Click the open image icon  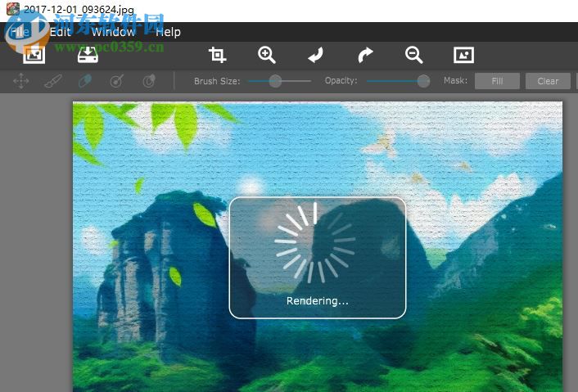coord(34,56)
